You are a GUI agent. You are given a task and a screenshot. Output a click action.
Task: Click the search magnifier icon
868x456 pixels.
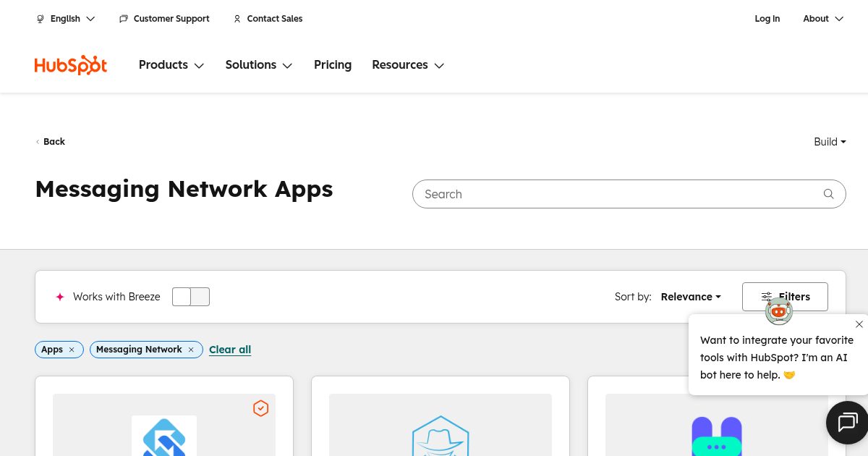pyautogui.click(x=829, y=194)
